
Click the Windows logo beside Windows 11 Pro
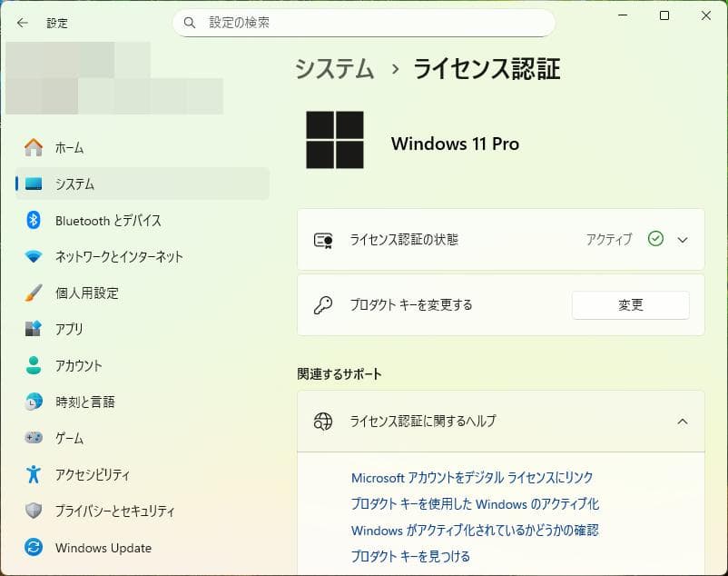pyautogui.click(x=335, y=140)
